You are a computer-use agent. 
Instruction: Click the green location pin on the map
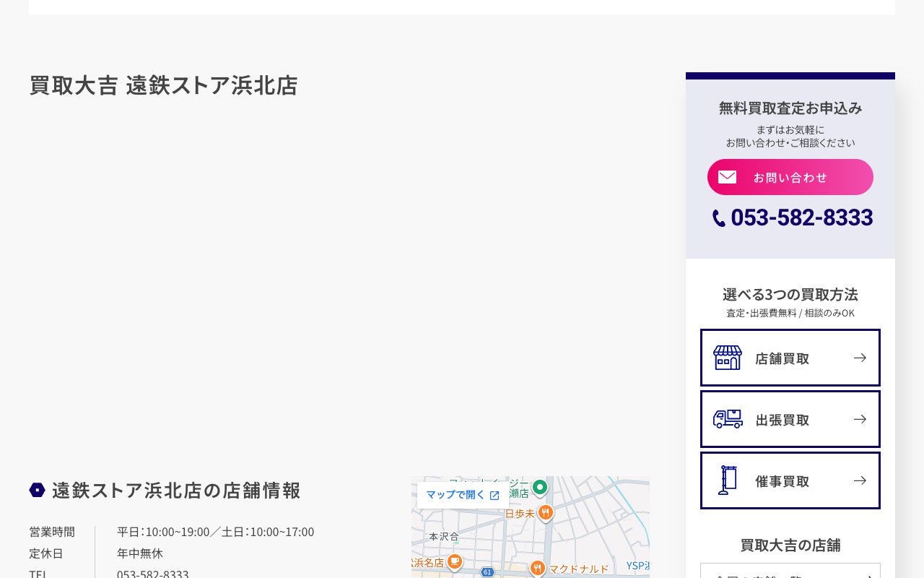(x=539, y=487)
